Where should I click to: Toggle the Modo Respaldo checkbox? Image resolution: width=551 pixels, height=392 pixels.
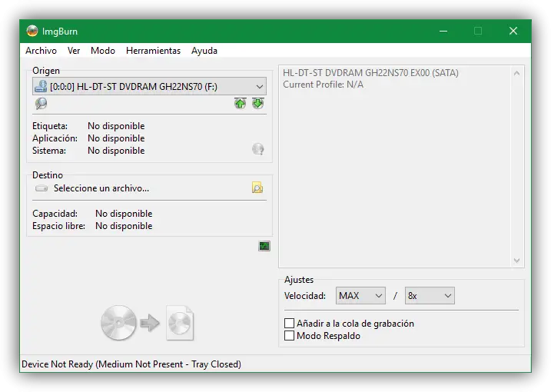(x=289, y=335)
